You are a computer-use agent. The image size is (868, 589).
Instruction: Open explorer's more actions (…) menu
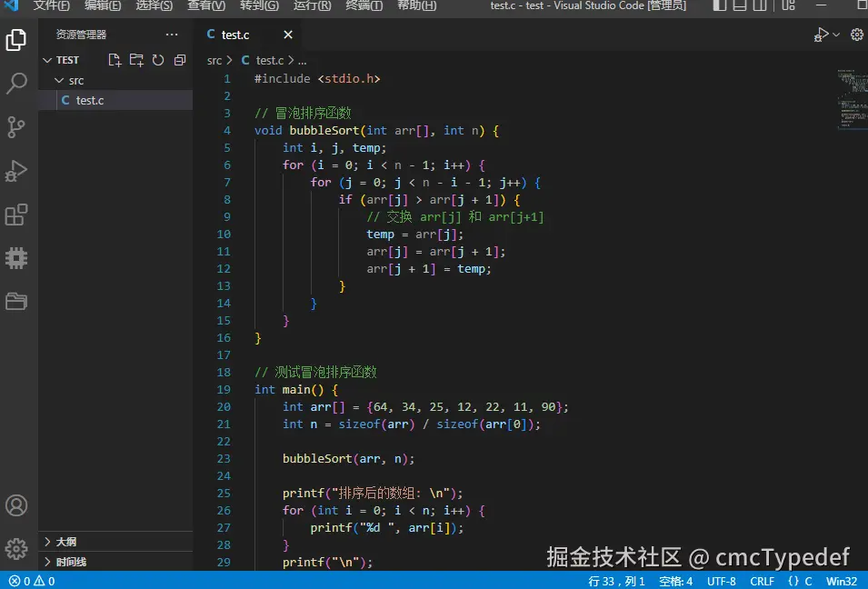[172, 35]
